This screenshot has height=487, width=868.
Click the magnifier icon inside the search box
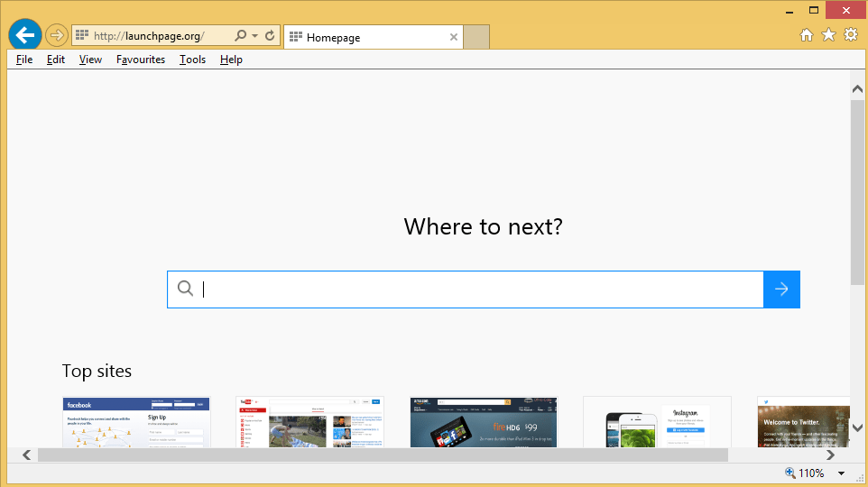tap(186, 289)
